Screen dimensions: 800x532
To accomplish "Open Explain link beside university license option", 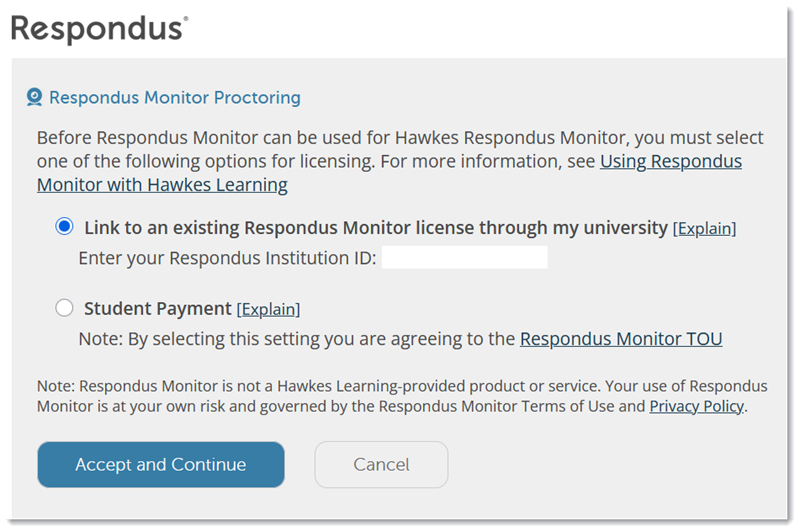I will click(705, 229).
